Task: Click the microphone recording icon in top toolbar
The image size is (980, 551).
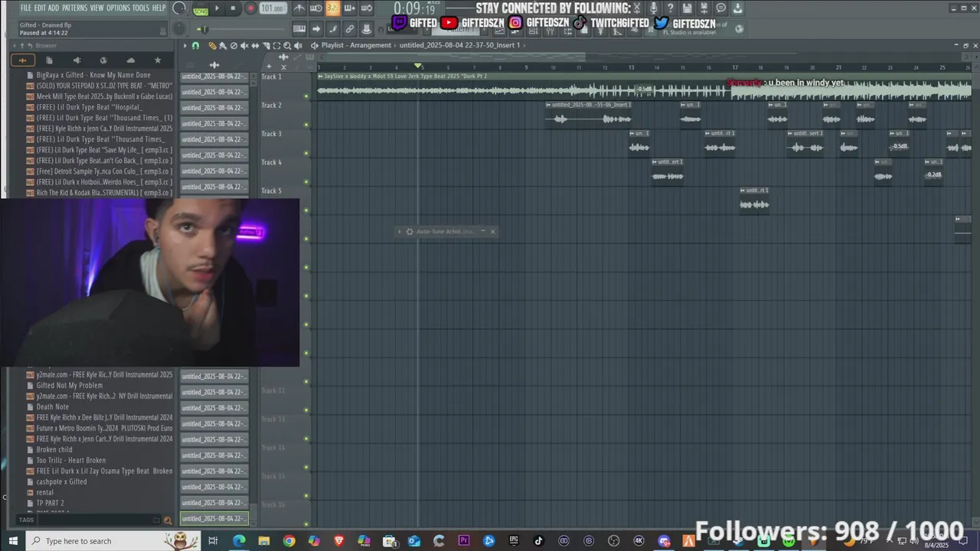Action: pyautogui.click(x=653, y=8)
